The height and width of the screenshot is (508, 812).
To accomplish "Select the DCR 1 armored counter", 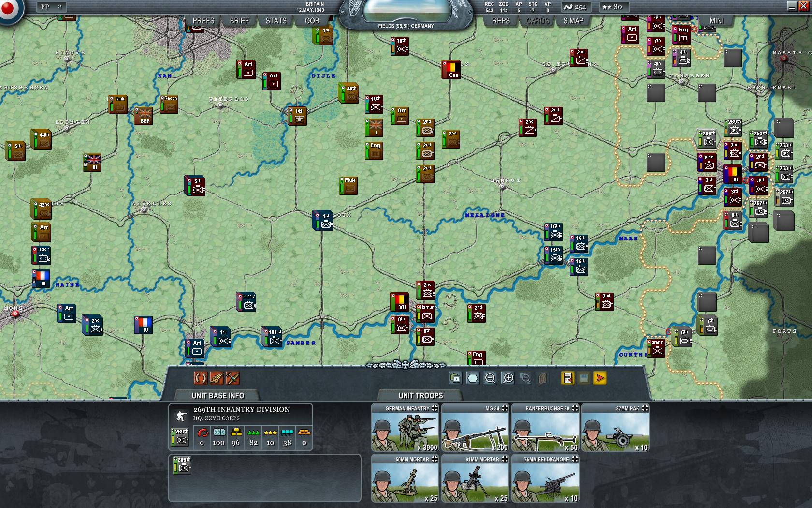I will 41,255.
